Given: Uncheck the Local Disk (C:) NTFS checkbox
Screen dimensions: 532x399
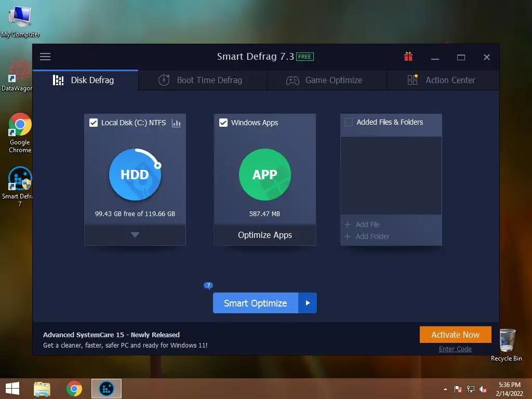Looking at the screenshot, I should click(94, 123).
